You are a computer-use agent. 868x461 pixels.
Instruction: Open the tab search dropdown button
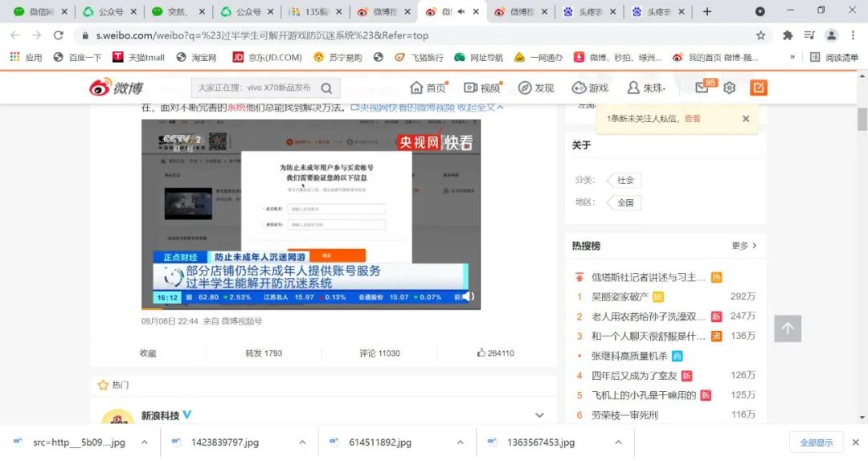tap(760, 11)
